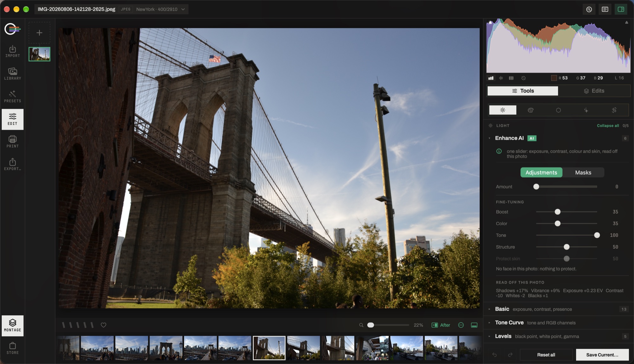Viewport: 634px width, 364px height.
Task: Toggle the info panel icon in title bar
Action: tap(605, 10)
